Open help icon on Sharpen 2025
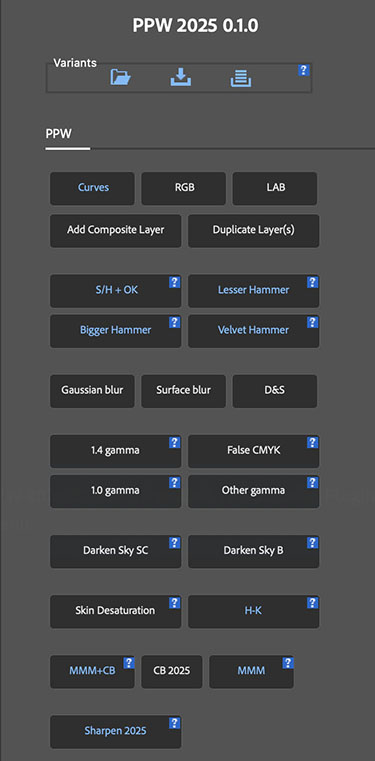 175,723
